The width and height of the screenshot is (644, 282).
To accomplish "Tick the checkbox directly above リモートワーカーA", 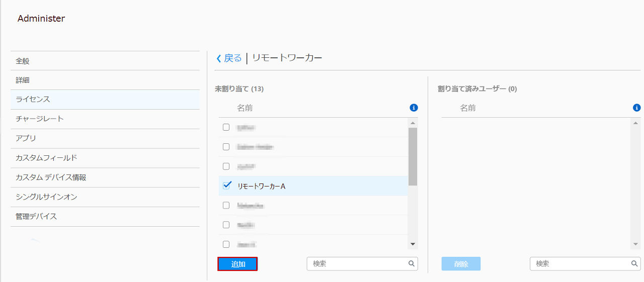I will click(226, 166).
